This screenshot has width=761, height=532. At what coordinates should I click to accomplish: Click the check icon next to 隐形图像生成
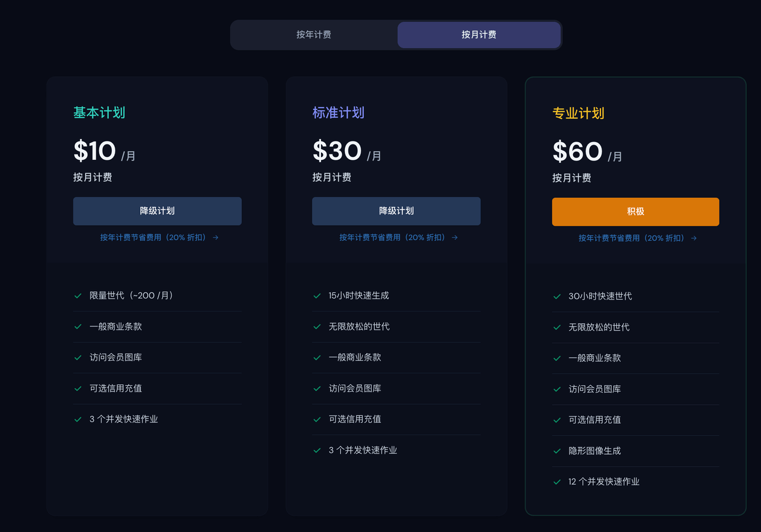tap(556, 451)
